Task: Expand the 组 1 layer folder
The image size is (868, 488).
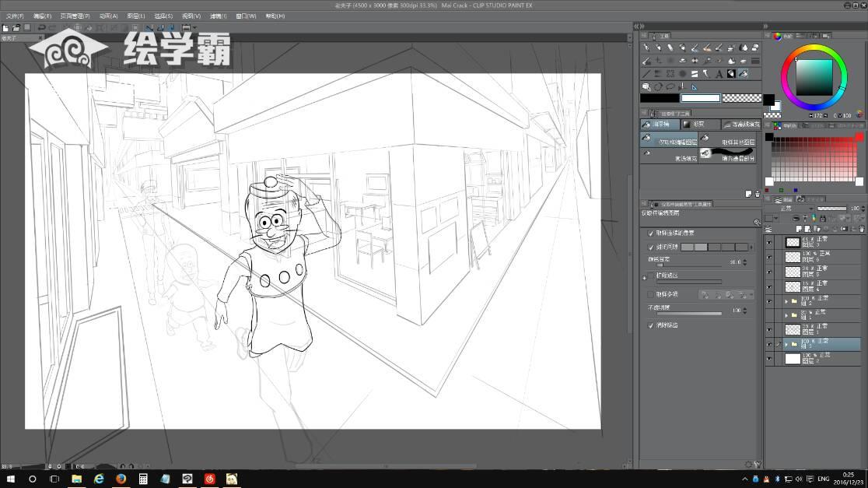Action: tap(786, 315)
